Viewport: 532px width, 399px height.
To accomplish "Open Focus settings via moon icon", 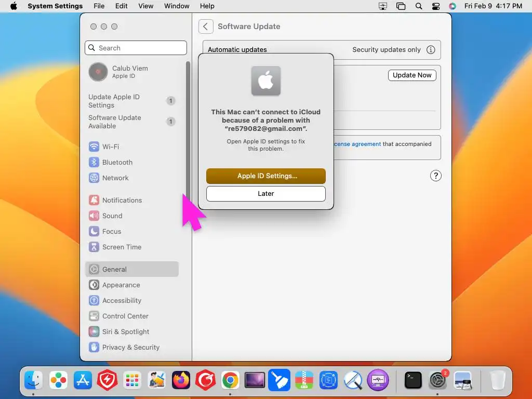I will pyautogui.click(x=94, y=231).
